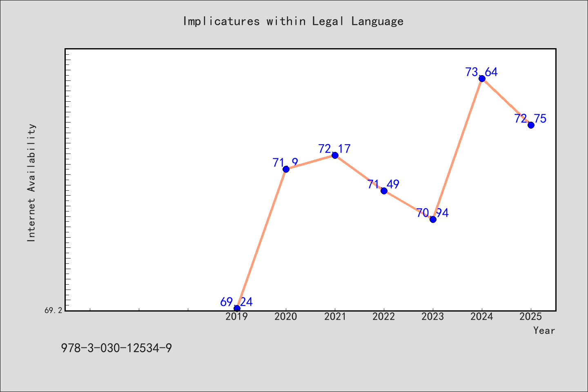Click the y-axis tick label 69.2

53,310
